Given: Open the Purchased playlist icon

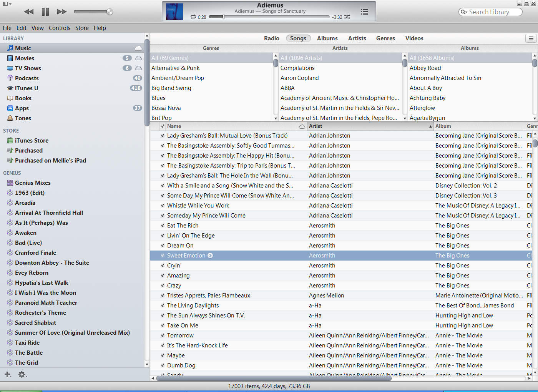Looking at the screenshot, I should pos(10,150).
